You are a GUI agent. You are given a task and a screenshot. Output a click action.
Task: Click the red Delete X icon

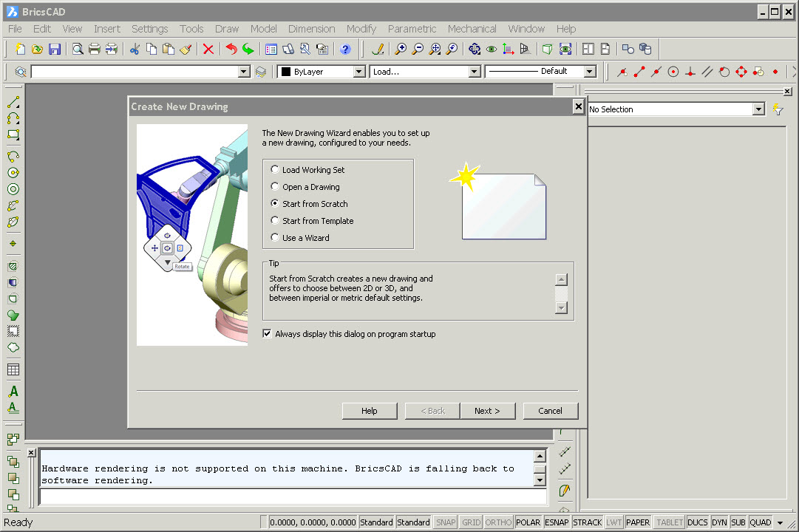[x=208, y=49]
